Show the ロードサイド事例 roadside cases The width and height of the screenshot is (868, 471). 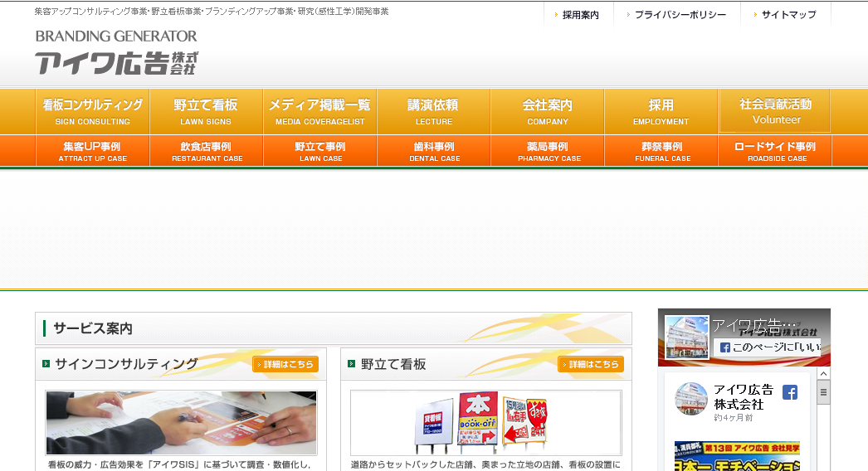pyautogui.click(x=775, y=151)
